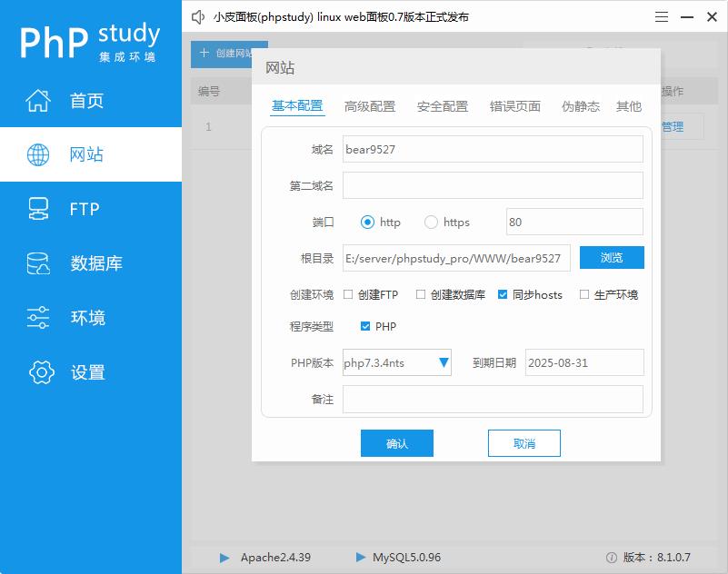The width and height of the screenshot is (728, 574).
Task: Click the version info circle icon
Action: pos(612,558)
